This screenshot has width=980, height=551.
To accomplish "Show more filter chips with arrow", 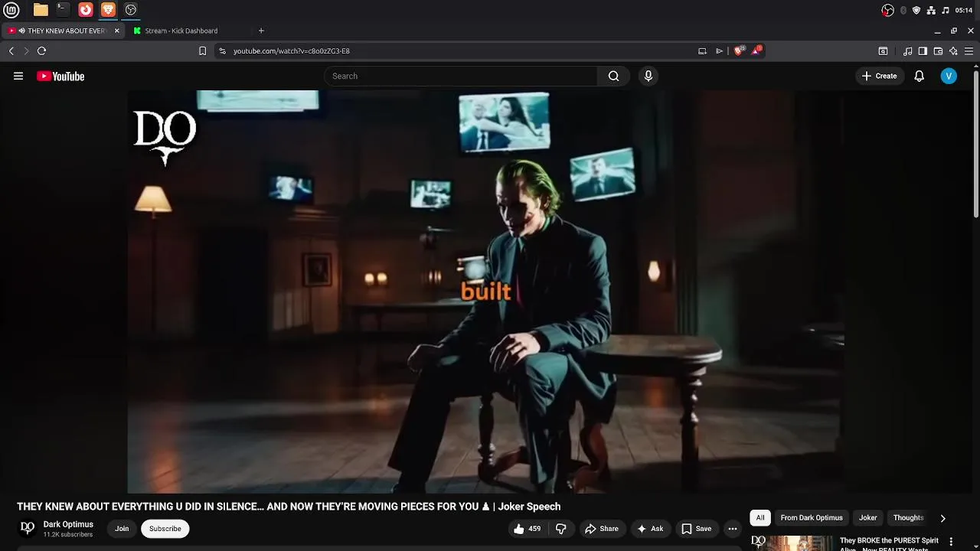I will 942,518.
